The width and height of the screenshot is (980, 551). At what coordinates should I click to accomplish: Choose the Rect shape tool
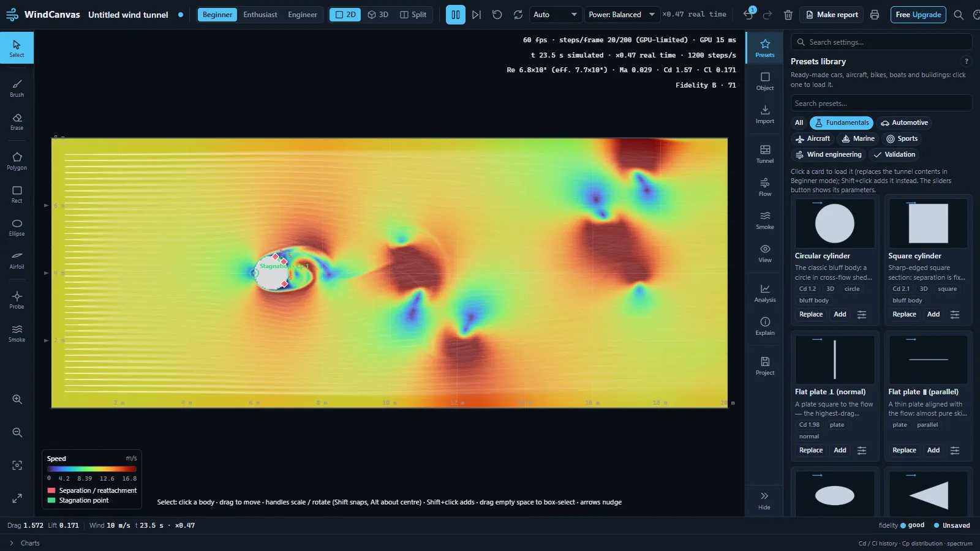17,194
